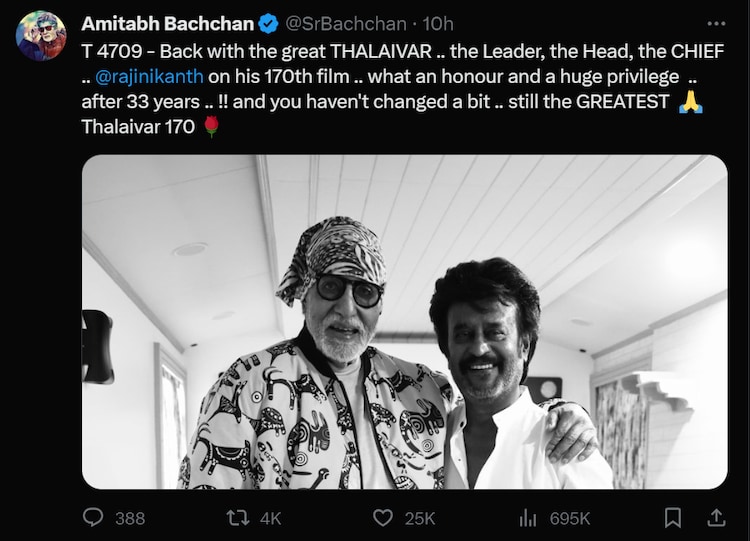The width and height of the screenshot is (750, 541).
Task: Open Amitabh Bachchan's profile avatar
Action: (x=41, y=37)
